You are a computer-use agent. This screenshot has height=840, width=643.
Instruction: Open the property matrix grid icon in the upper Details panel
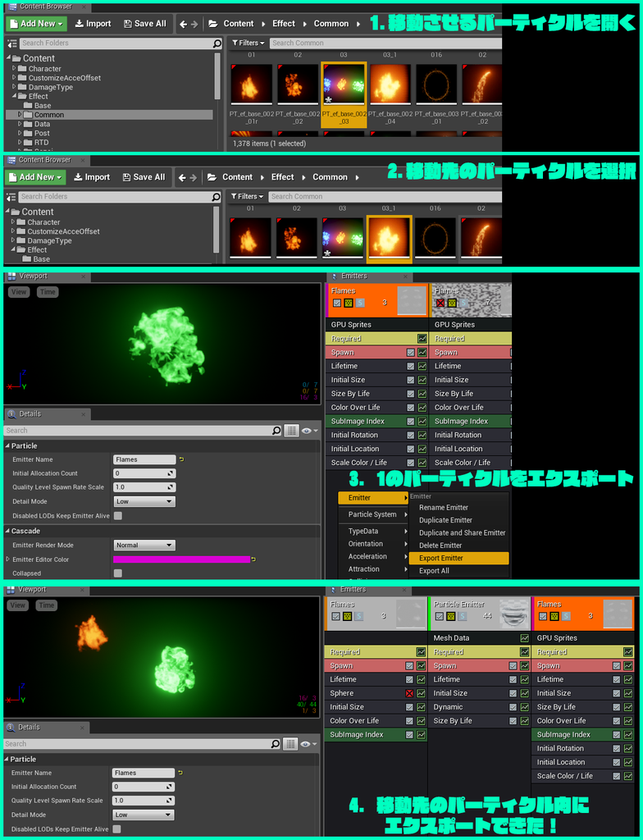[x=291, y=430]
